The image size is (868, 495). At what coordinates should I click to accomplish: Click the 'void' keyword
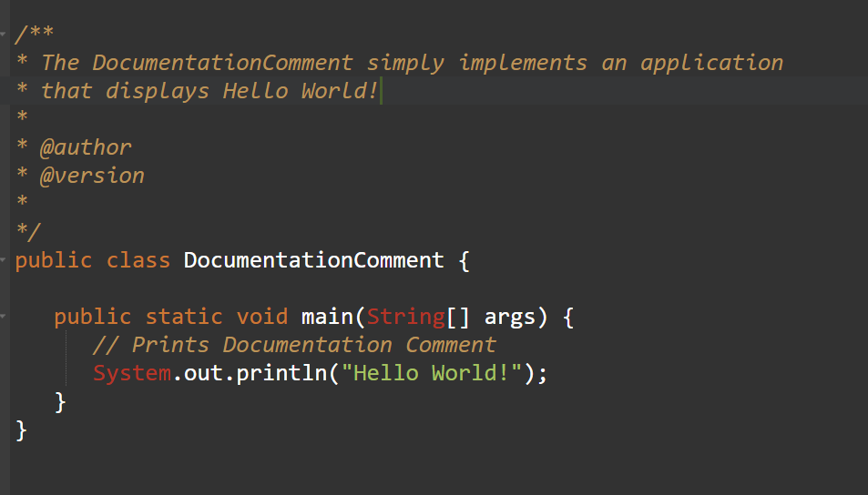[x=262, y=317]
